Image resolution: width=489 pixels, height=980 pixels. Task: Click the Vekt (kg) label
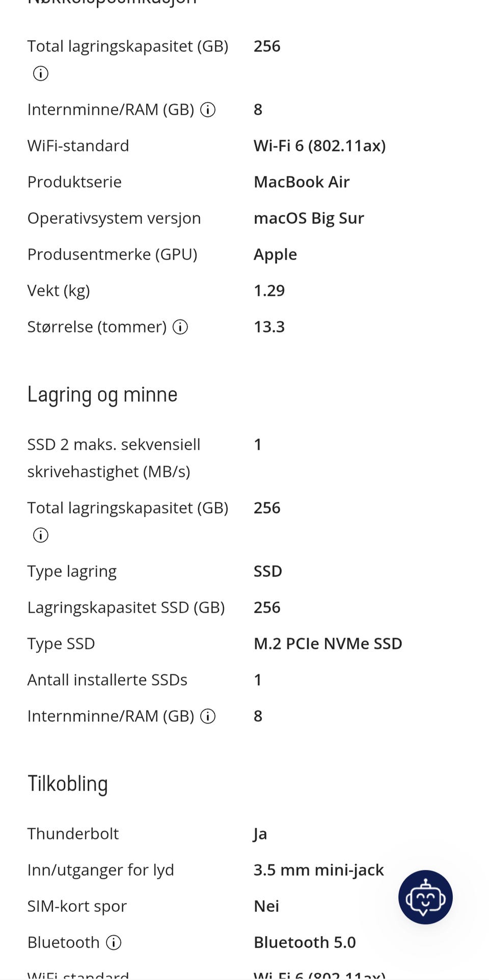tap(59, 290)
